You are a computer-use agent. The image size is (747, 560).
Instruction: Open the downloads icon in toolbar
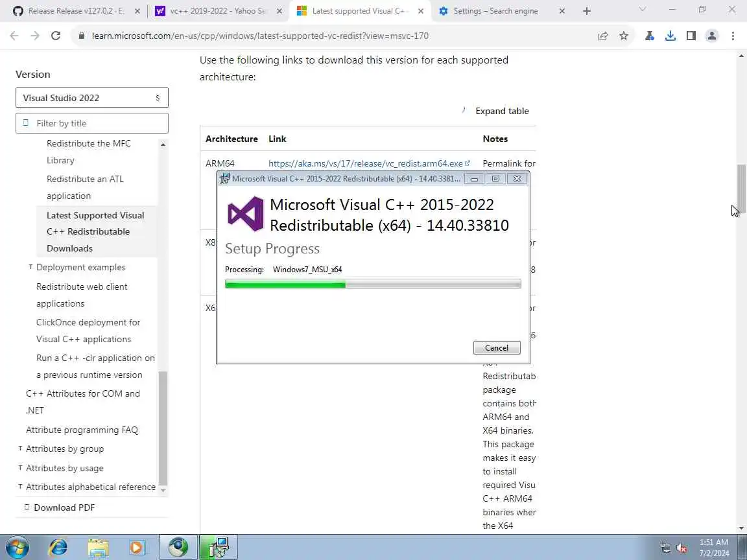tap(670, 36)
